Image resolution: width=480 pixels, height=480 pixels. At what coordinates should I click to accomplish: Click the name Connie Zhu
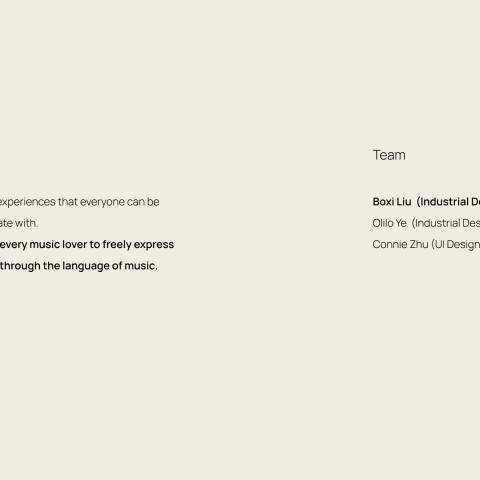400,244
